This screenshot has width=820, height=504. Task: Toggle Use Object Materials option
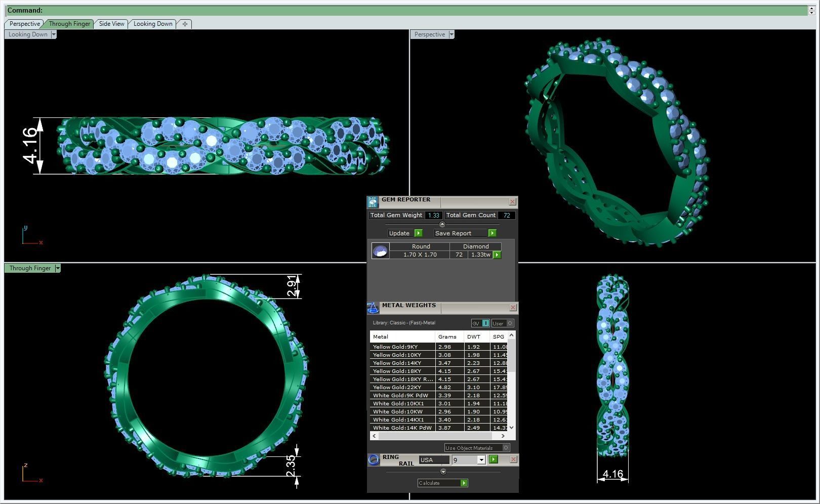pyautogui.click(x=477, y=448)
